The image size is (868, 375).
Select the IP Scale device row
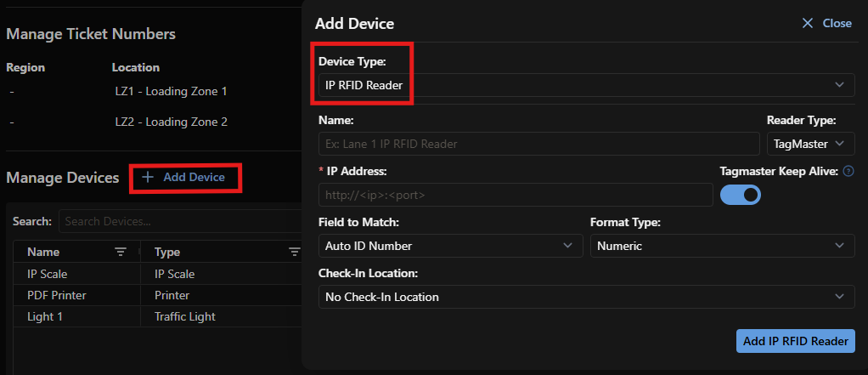(157, 274)
